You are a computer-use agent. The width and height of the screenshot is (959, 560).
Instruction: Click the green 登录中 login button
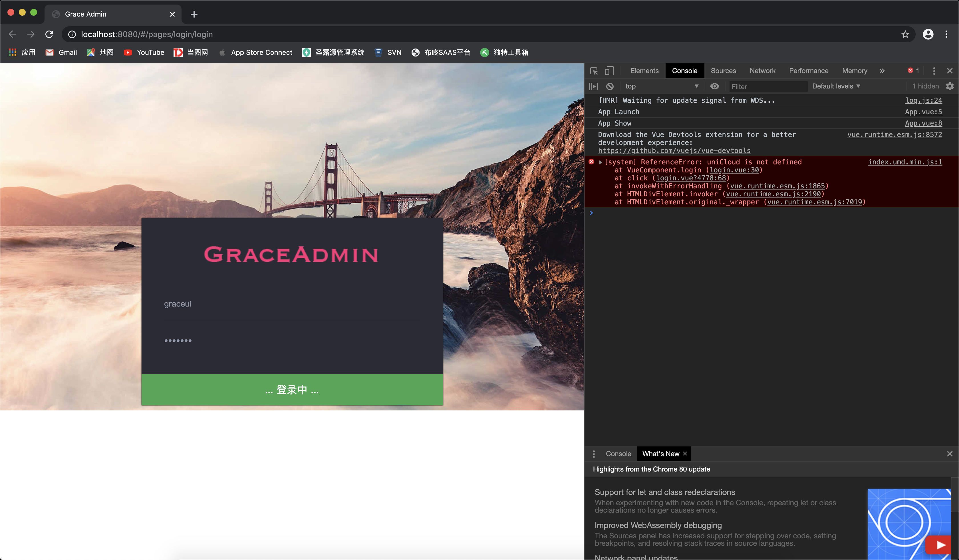point(292,390)
